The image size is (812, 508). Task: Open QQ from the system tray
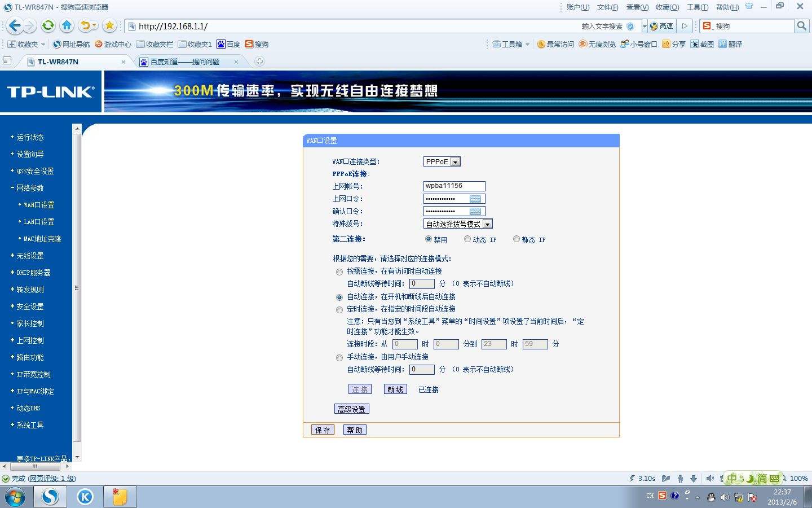coord(710,497)
